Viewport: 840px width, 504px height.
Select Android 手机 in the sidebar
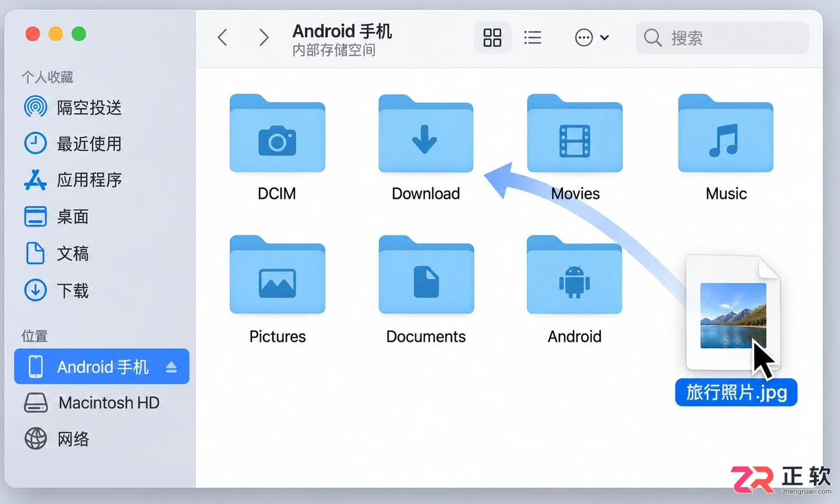point(101,366)
